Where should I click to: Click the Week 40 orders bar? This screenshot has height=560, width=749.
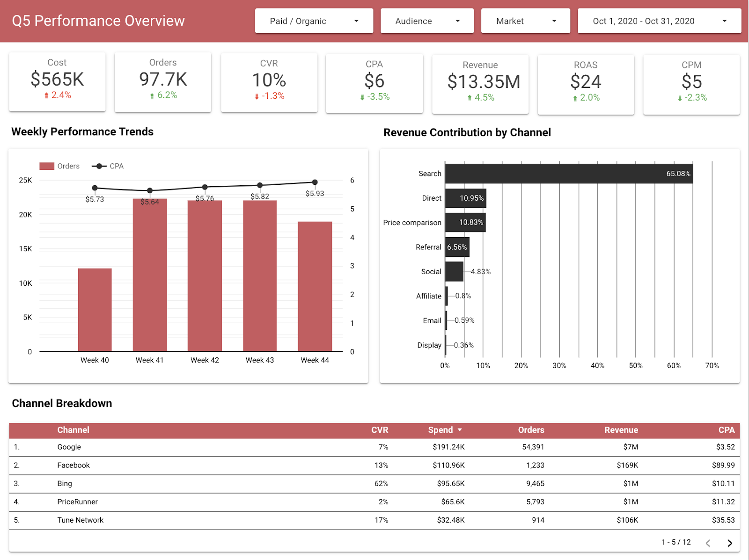pos(95,310)
